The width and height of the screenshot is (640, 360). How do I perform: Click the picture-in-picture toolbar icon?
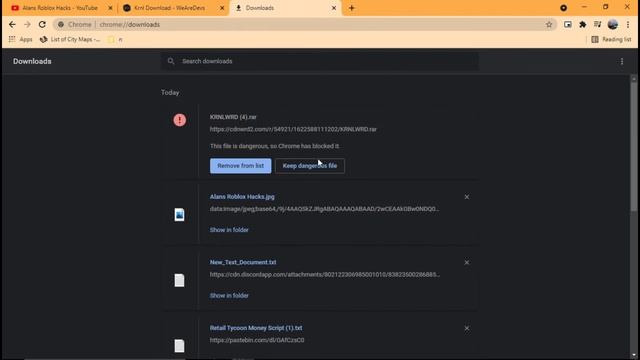pyautogui.click(x=568, y=24)
